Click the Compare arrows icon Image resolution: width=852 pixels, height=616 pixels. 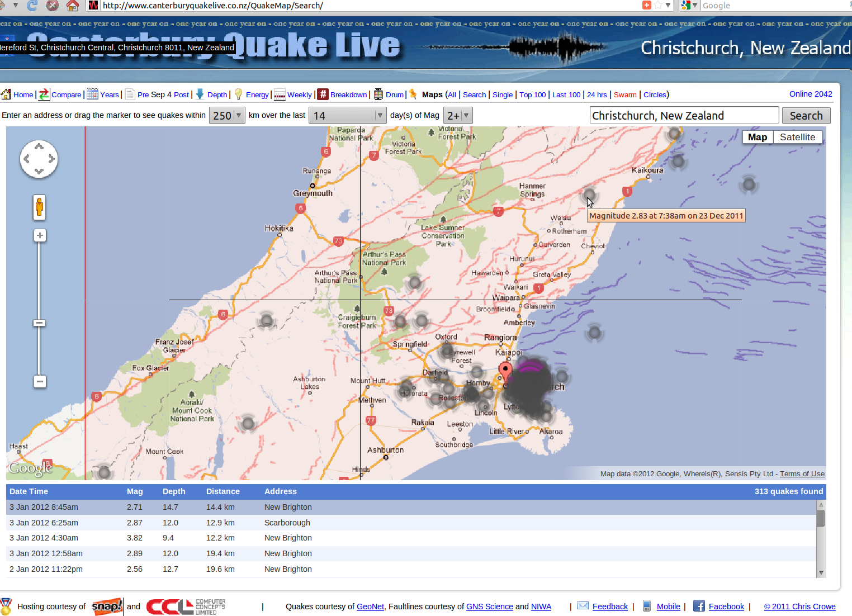[44, 94]
